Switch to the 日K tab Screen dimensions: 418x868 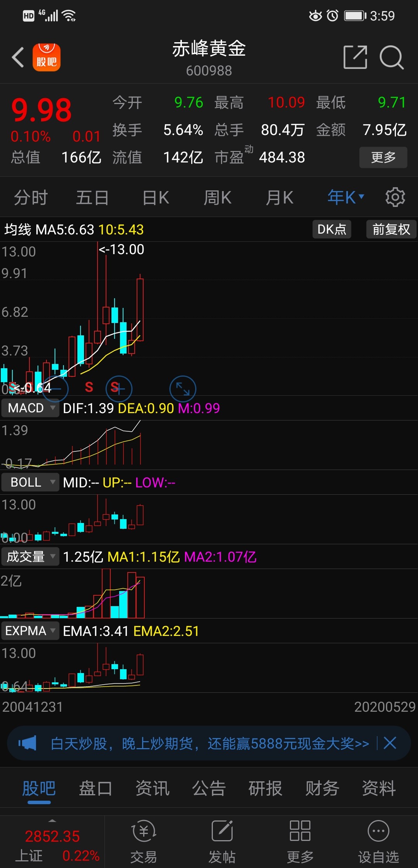[156, 198]
